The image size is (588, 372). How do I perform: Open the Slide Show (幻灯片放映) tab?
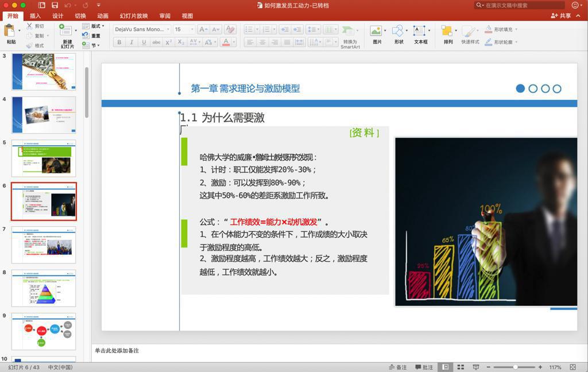134,15
